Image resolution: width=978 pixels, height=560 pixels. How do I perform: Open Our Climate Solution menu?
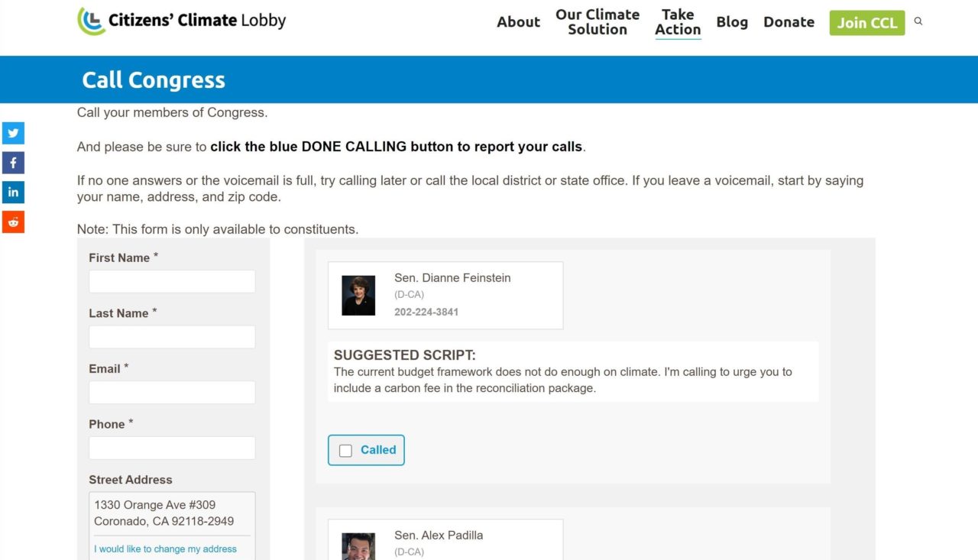click(597, 22)
